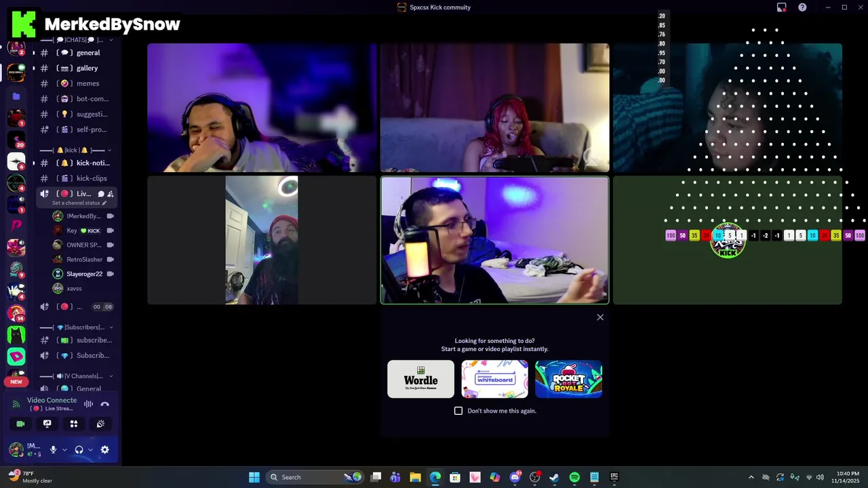
Task: Open Discord inbox icon in title bar
Action: pos(781,7)
